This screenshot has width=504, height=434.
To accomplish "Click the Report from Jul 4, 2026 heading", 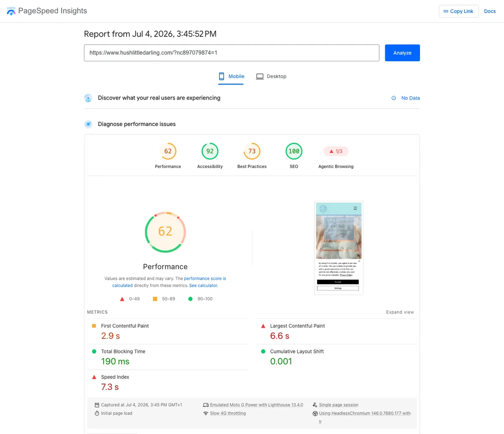I will pyautogui.click(x=150, y=34).
